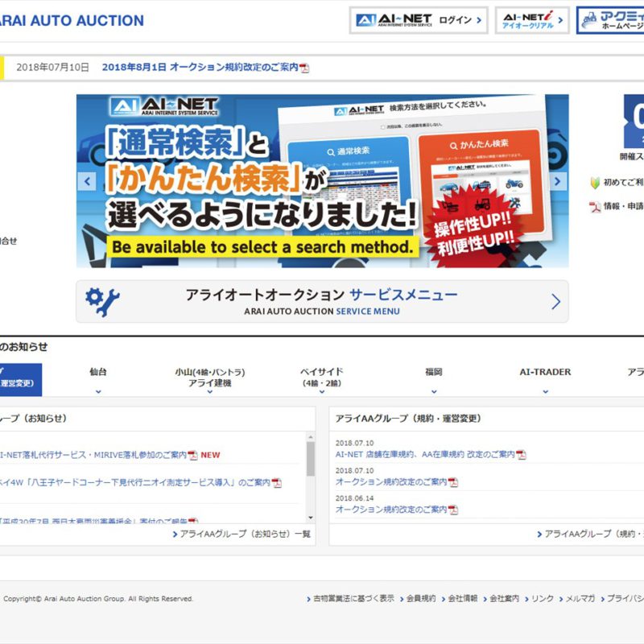The width and height of the screenshot is (644, 644).
Task: Open AI-NET 店舗在庫規約、AA在庫規約 改定 link
Action: click(x=425, y=454)
